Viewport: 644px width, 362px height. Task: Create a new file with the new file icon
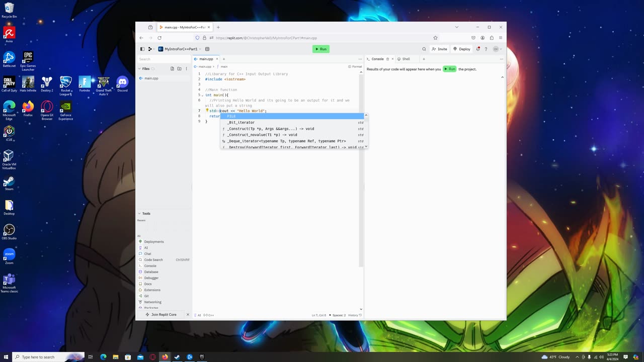172,68
